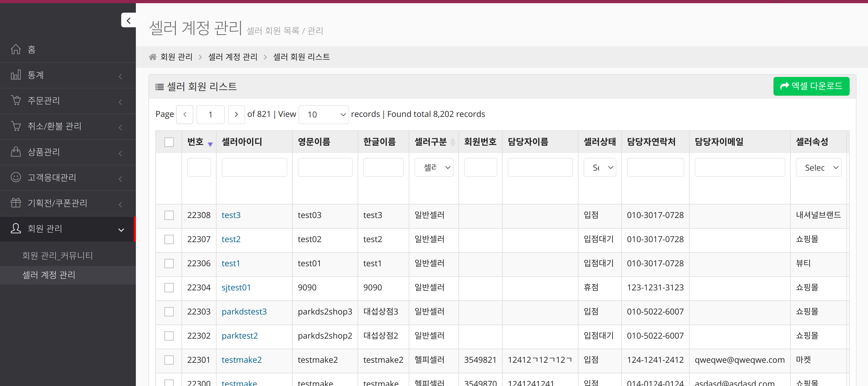Viewport: 868px width, 386px height.
Task: Select the checkbox for row 22303
Action: click(x=169, y=312)
